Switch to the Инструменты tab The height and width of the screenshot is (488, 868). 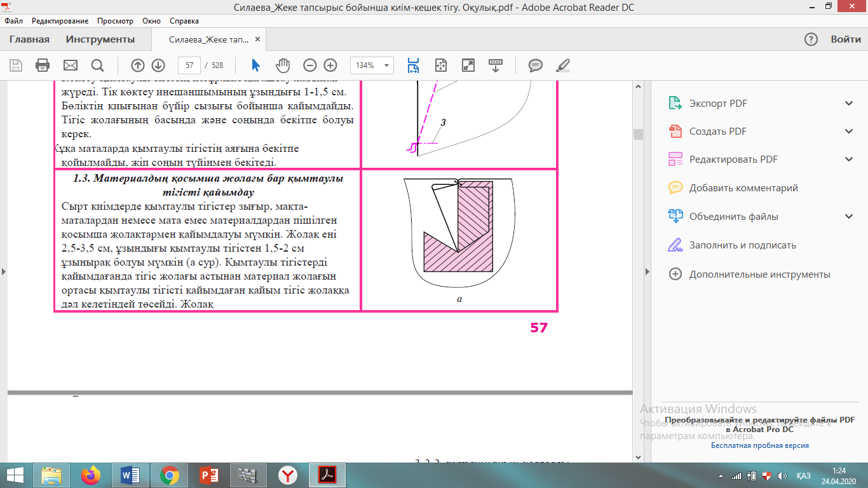[x=100, y=39]
